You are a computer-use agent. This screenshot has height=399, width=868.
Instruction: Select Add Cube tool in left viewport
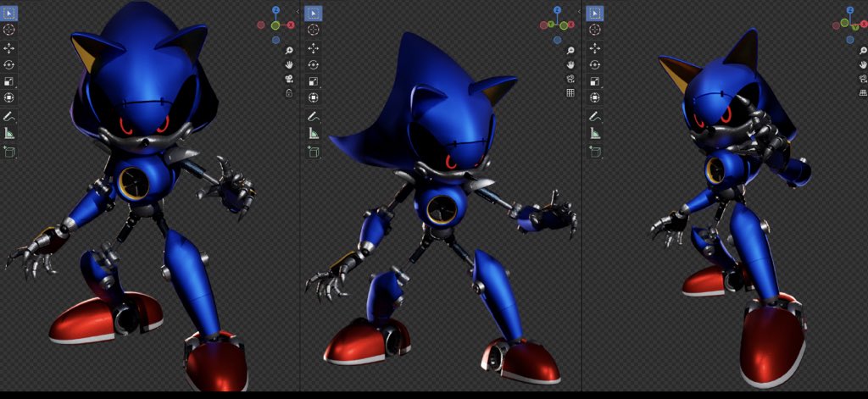coord(8,151)
